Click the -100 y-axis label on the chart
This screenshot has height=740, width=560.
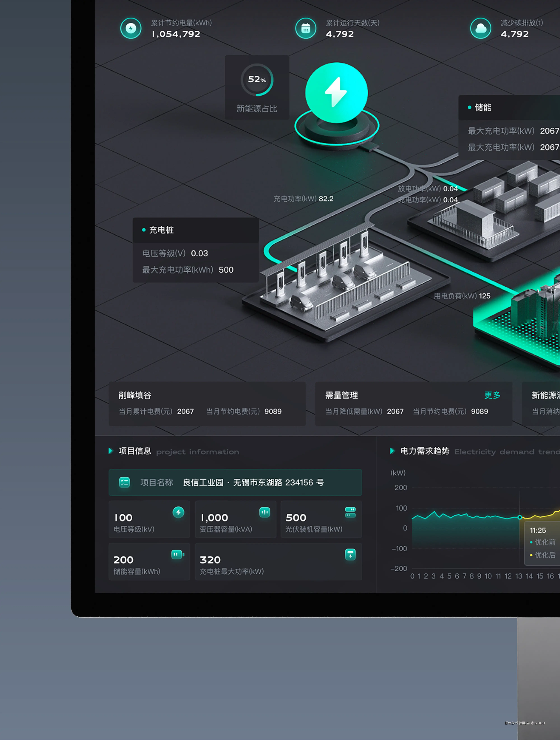[x=399, y=549]
